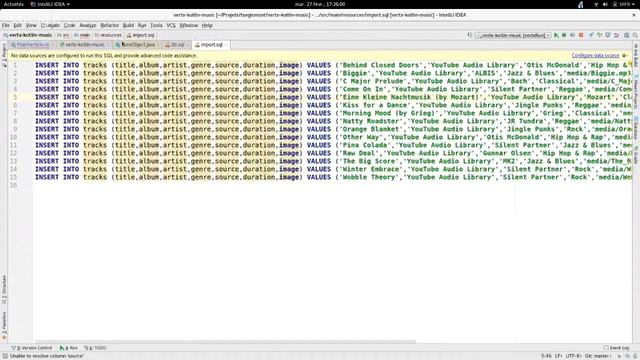Click the Debug bug icon
Viewport: 640px width, 360px height.
(x=564, y=36)
